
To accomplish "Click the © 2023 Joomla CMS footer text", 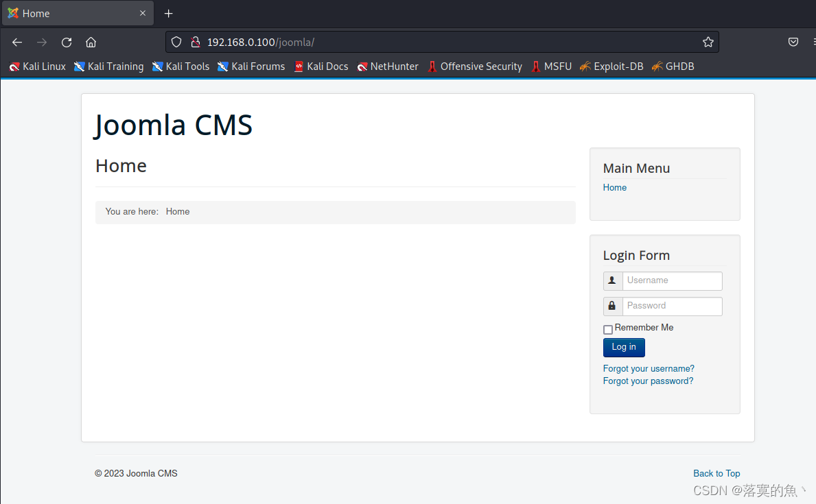I will pos(136,473).
